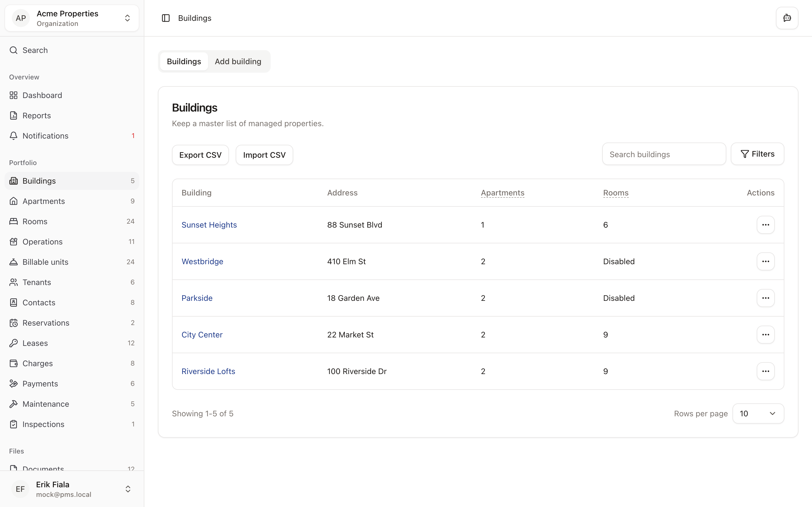Focus the Search buildings input field
This screenshot has height=507, width=812.
click(x=664, y=154)
